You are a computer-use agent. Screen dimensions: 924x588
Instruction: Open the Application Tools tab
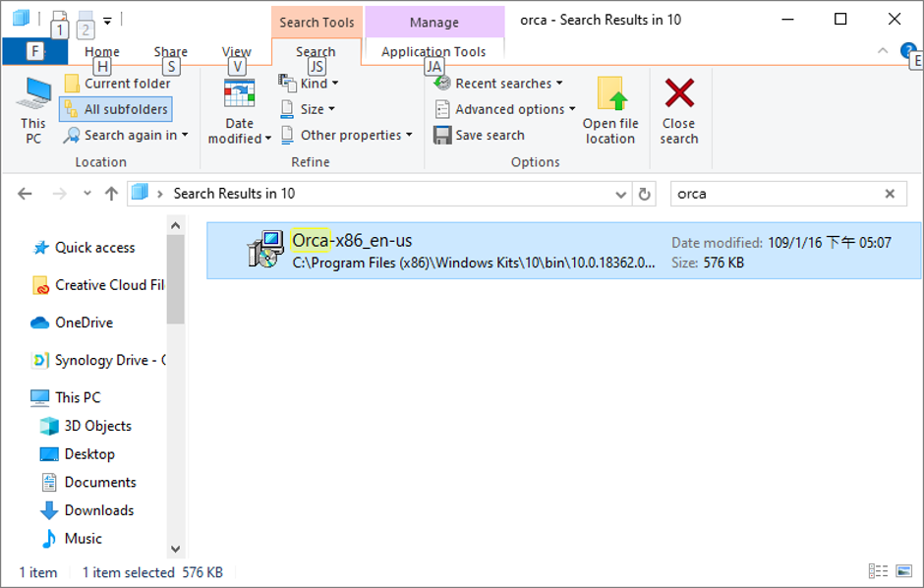click(x=433, y=51)
